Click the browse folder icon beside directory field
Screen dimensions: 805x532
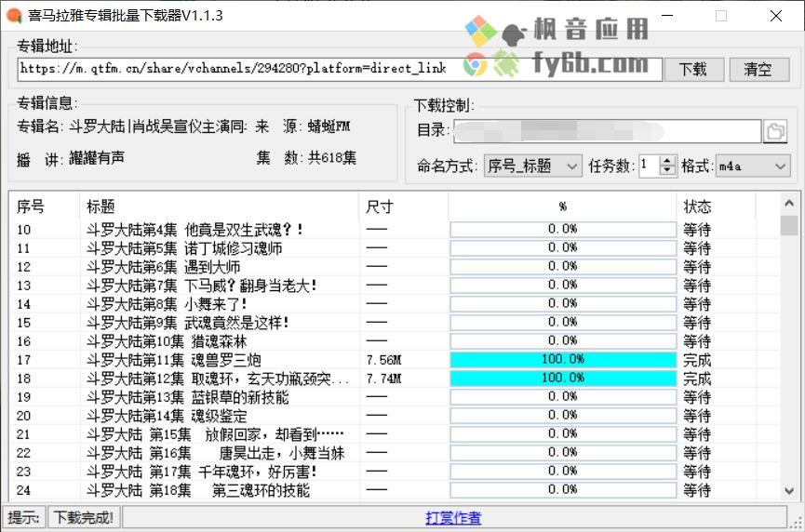[774, 131]
